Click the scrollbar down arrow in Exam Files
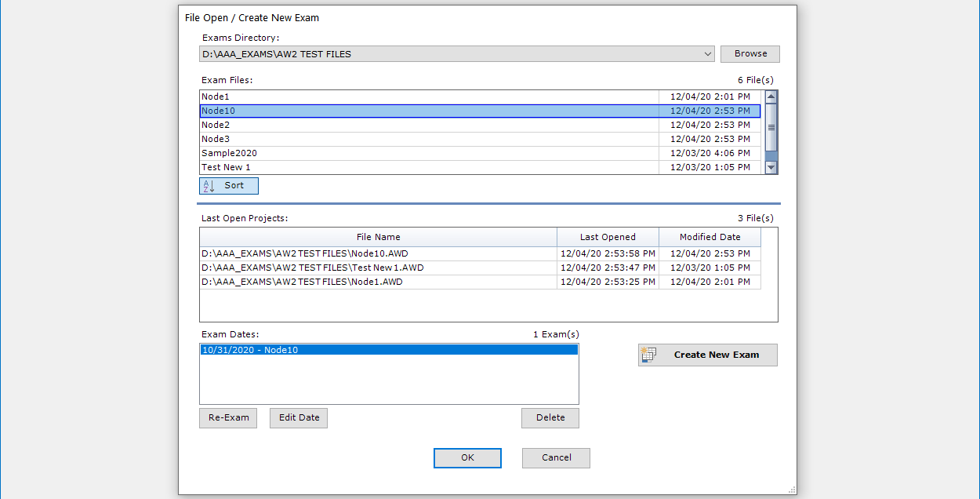This screenshot has width=980, height=499. pyautogui.click(x=770, y=167)
